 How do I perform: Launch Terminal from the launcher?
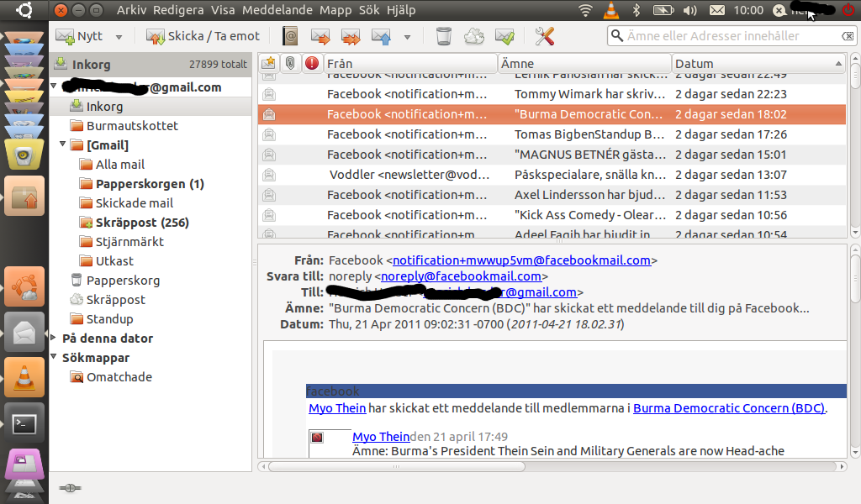24,423
